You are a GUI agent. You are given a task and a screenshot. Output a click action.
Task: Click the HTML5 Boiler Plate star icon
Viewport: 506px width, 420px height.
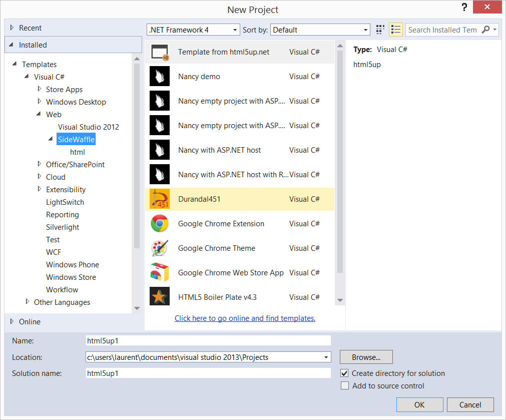160,297
